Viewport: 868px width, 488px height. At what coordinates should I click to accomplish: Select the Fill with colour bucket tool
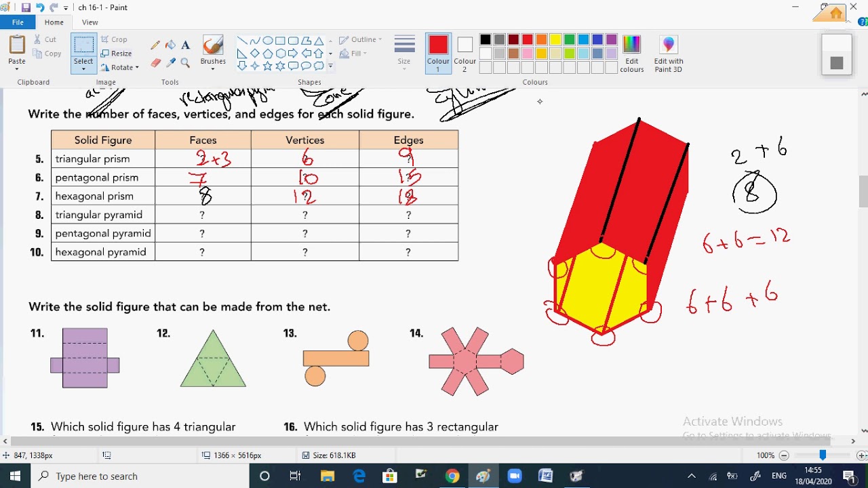click(x=170, y=45)
